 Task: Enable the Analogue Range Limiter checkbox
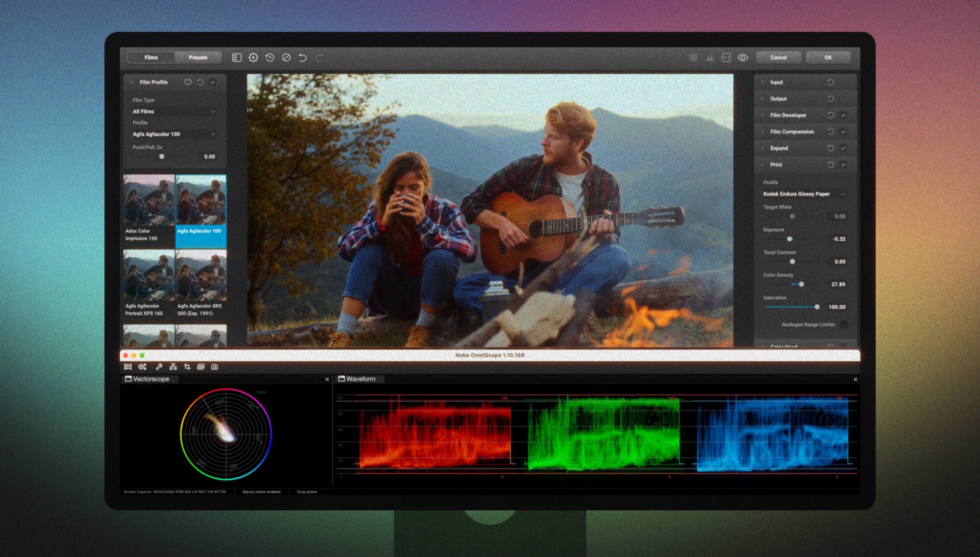coord(843,324)
